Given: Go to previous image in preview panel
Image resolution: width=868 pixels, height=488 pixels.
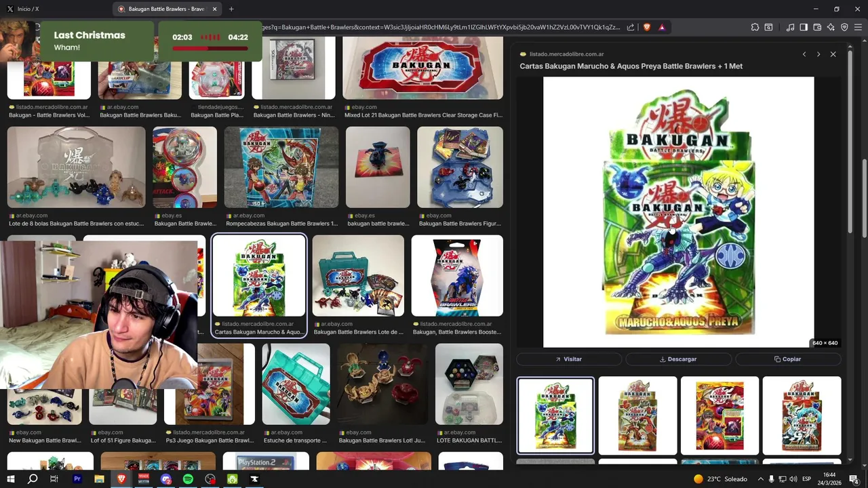Looking at the screenshot, I should coord(804,54).
